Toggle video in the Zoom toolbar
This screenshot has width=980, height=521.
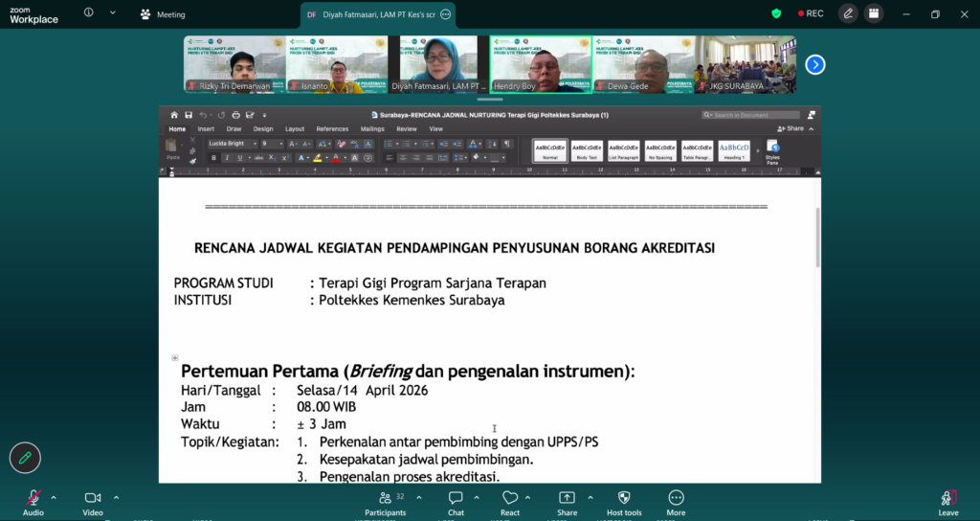(x=93, y=502)
